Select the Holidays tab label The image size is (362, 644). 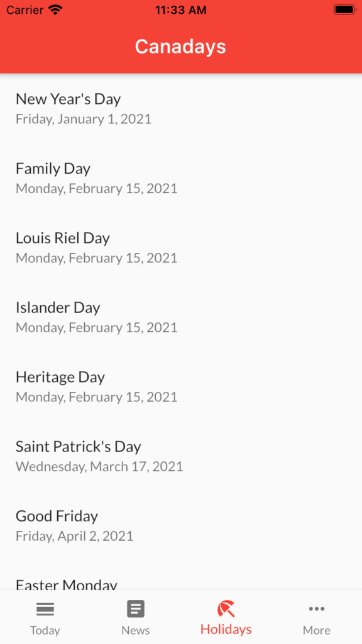point(226,629)
